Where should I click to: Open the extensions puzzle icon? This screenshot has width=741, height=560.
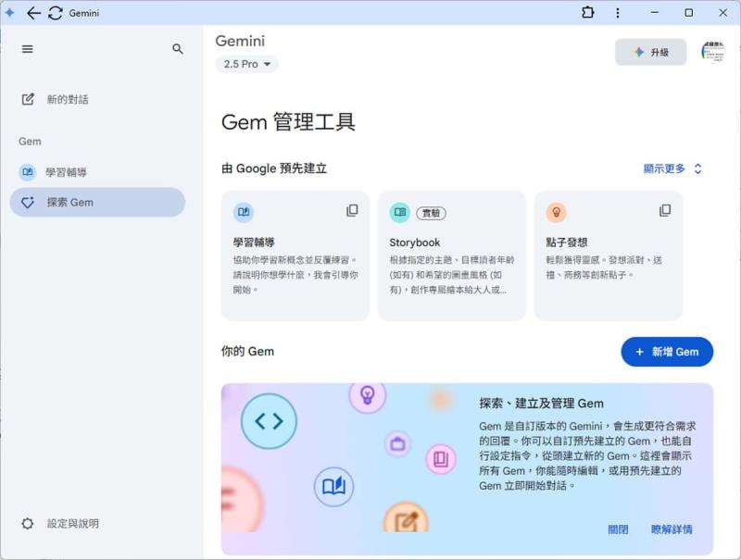pyautogui.click(x=587, y=12)
